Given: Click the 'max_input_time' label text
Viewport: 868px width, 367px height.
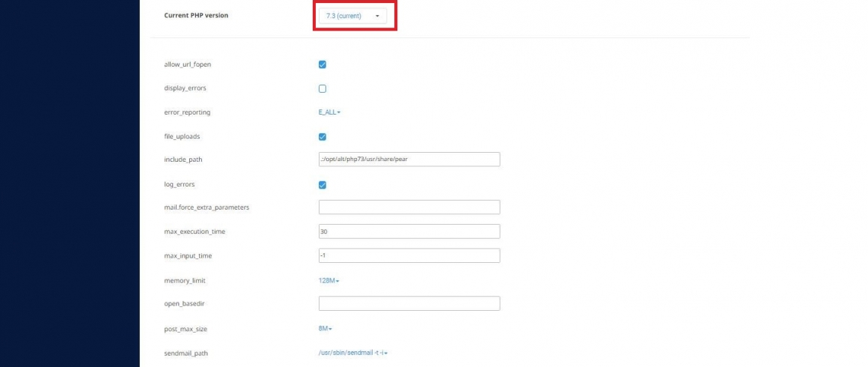Looking at the screenshot, I should click(188, 255).
